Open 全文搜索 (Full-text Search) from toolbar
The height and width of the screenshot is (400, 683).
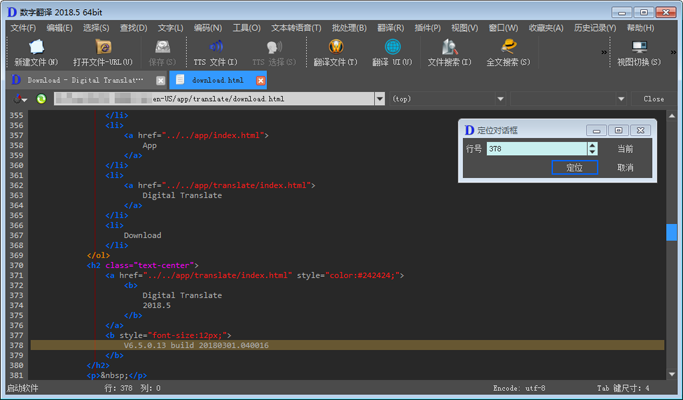(508, 48)
